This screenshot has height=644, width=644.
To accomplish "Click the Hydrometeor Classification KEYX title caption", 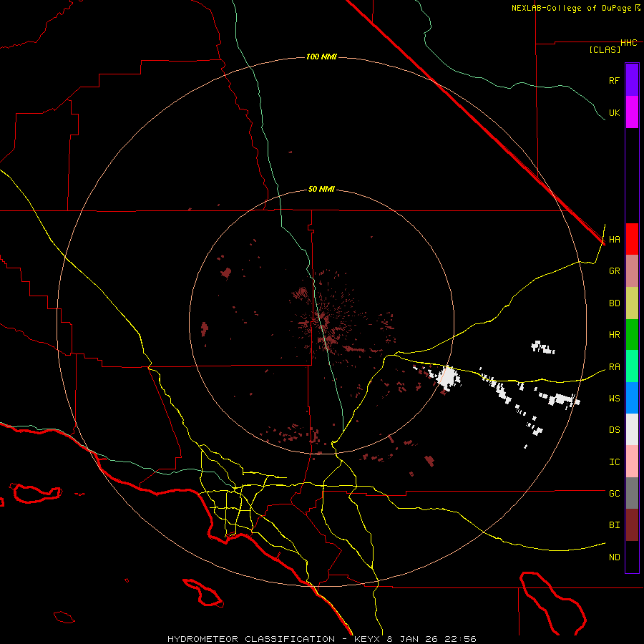I will 321,639.
